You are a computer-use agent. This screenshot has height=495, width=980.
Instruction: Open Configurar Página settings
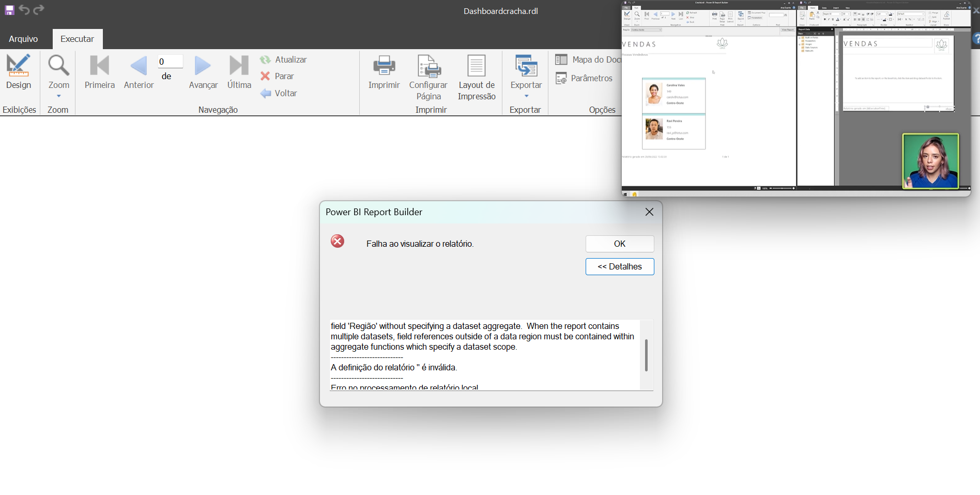click(x=428, y=78)
